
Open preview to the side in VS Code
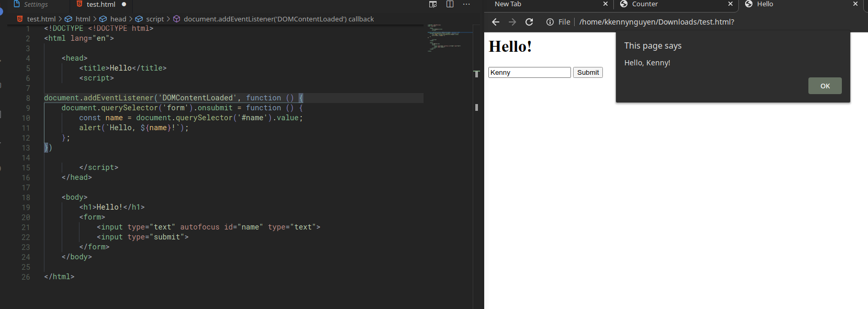(433, 4)
